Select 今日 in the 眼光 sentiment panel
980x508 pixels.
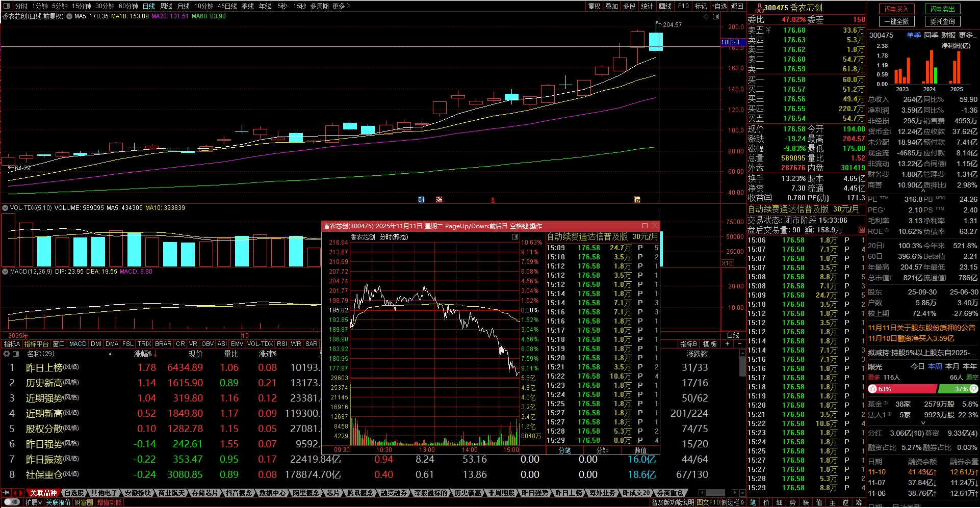pos(918,366)
